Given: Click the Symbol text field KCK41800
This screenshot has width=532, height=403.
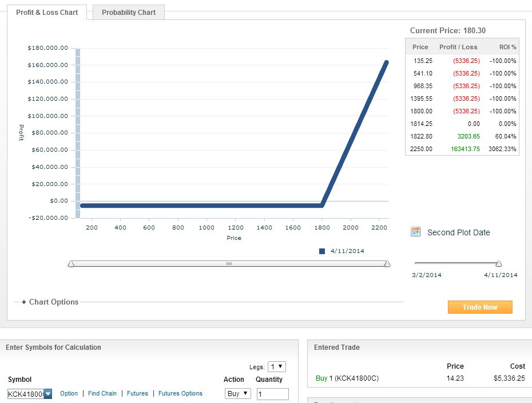Looking at the screenshot, I should 26,394.
